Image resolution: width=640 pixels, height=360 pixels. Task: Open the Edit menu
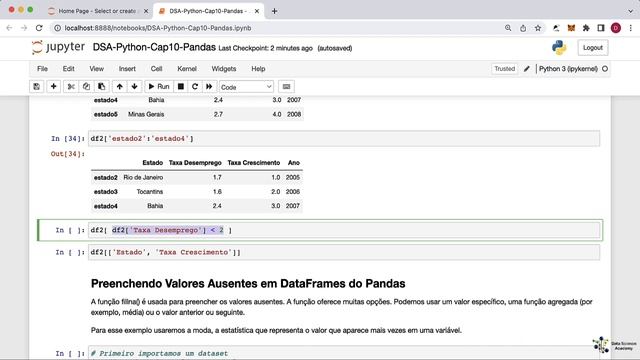pos(68,69)
